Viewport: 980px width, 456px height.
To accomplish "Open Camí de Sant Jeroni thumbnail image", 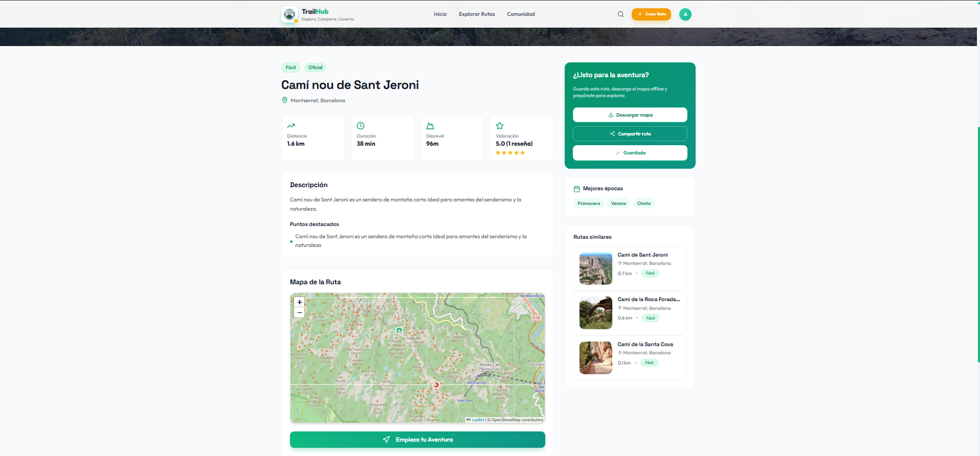I will 596,269.
